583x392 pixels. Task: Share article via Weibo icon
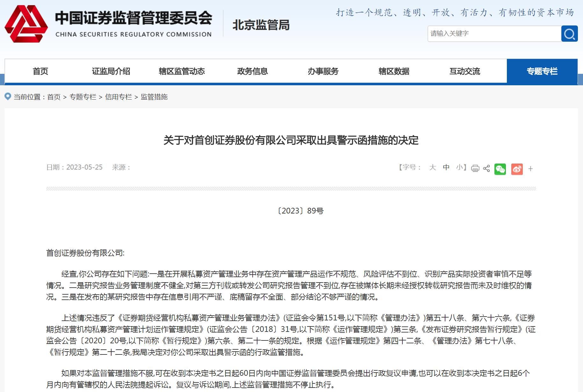[517, 169]
